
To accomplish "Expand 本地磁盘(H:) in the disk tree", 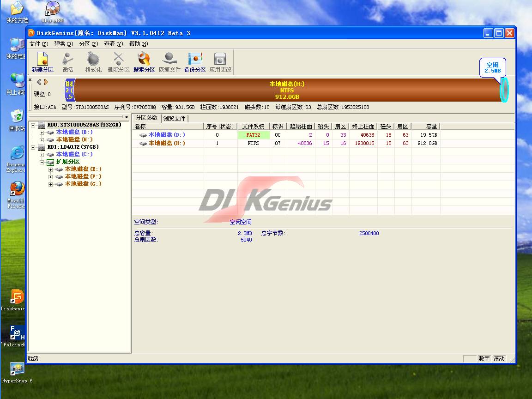I will (42, 140).
